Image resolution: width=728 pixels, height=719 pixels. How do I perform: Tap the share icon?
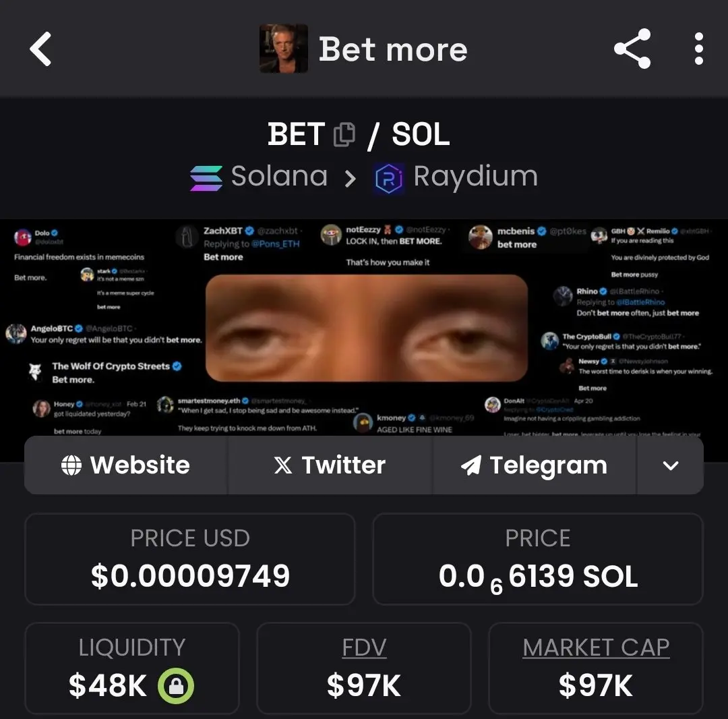pos(632,49)
